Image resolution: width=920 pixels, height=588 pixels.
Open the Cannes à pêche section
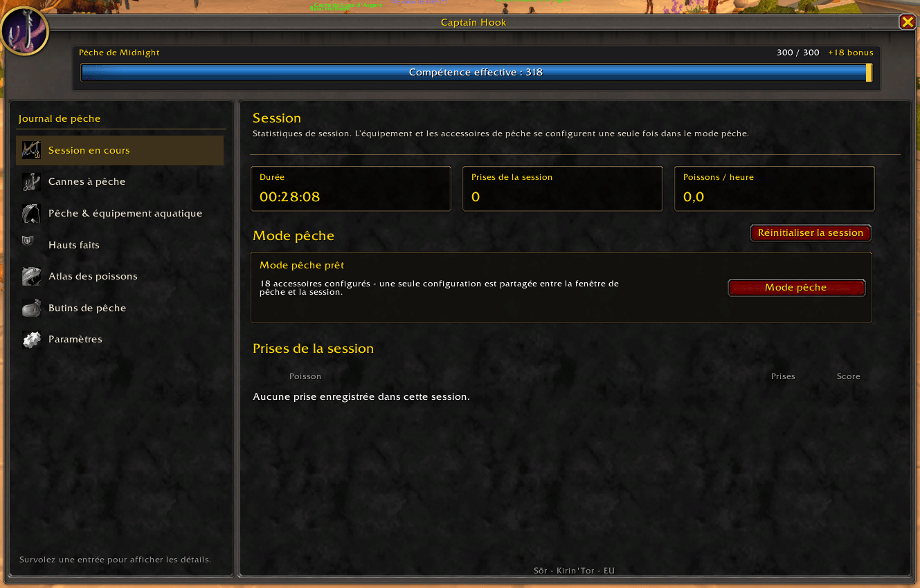click(120, 182)
